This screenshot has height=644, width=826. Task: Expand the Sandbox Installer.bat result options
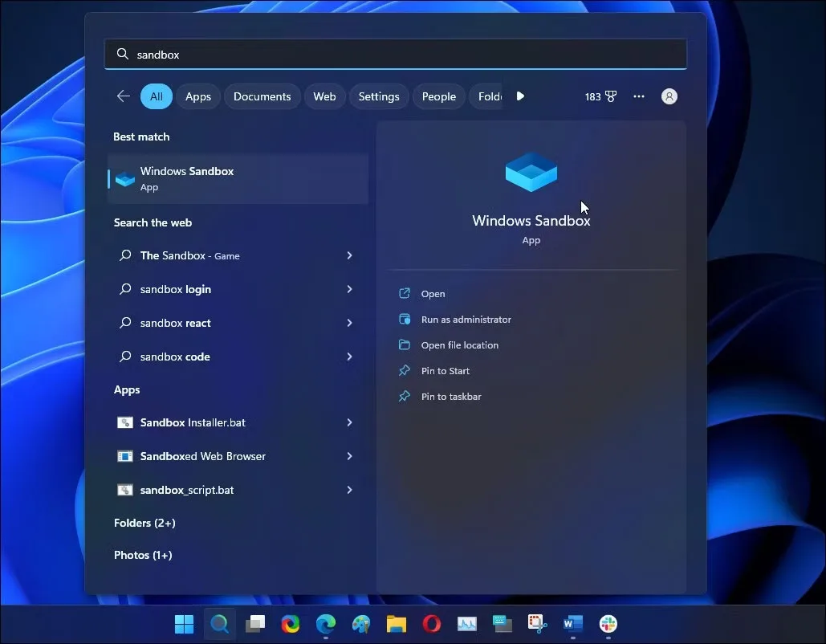click(x=349, y=422)
